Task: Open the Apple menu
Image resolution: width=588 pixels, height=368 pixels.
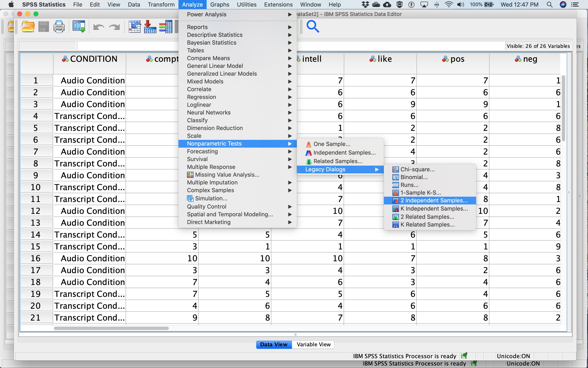Action: pyautogui.click(x=11, y=4)
